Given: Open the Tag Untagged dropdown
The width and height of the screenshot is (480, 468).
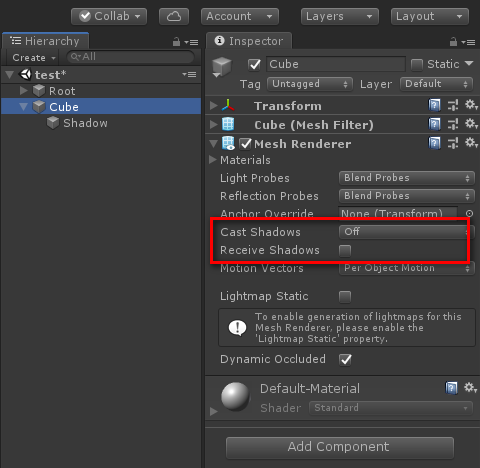Looking at the screenshot, I should point(310,84).
